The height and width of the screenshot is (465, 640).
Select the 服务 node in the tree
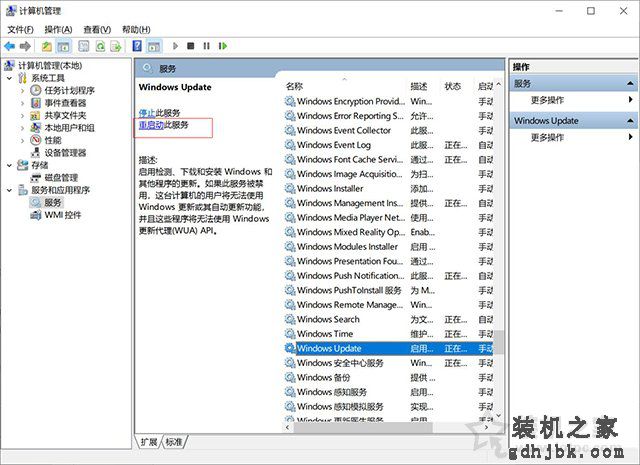point(53,202)
